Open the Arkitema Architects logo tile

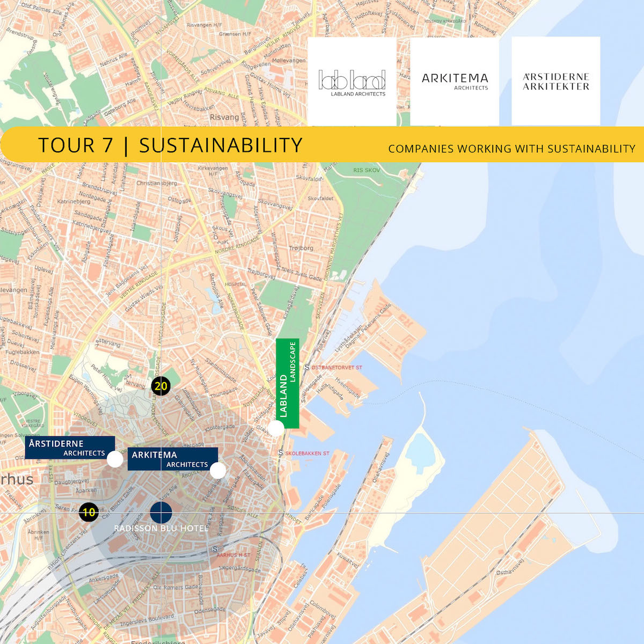[x=455, y=81]
